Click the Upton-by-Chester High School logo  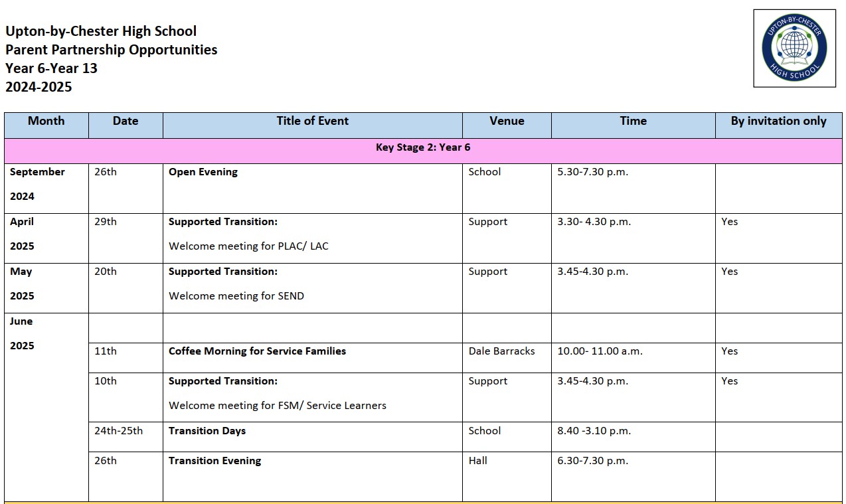(794, 48)
